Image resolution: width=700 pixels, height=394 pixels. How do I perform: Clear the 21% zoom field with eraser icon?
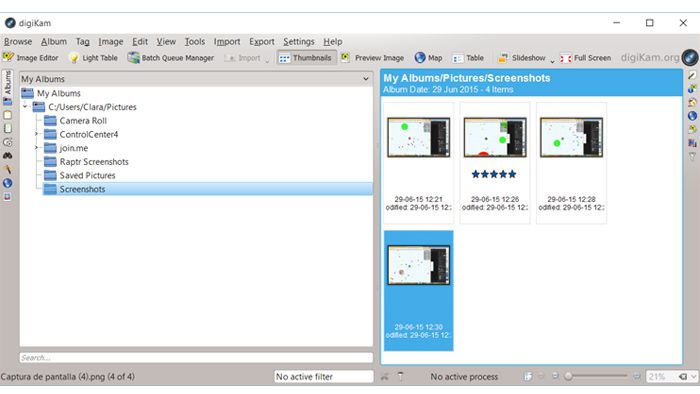click(x=683, y=377)
